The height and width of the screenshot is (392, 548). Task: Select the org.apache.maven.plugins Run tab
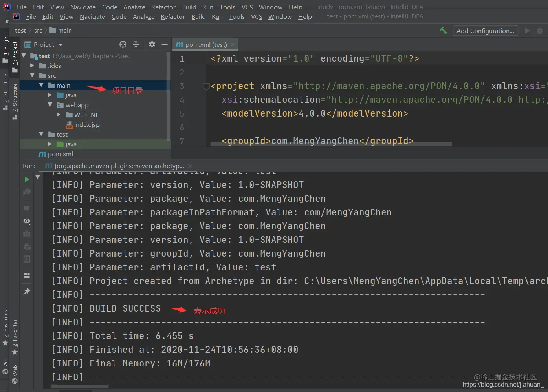click(x=119, y=166)
